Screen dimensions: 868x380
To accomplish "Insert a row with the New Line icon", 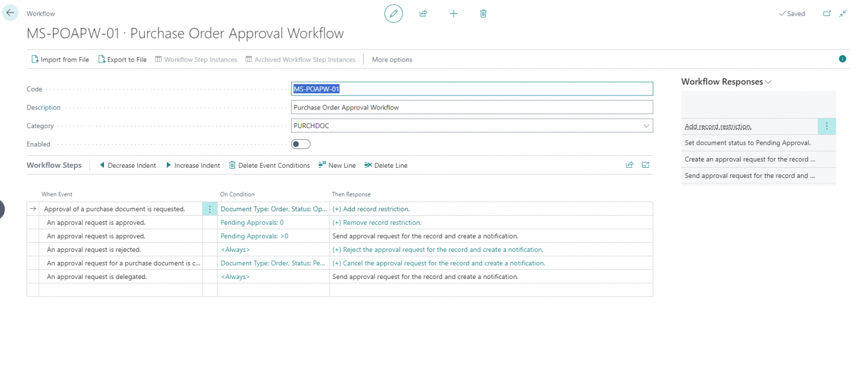I will [323, 165].
